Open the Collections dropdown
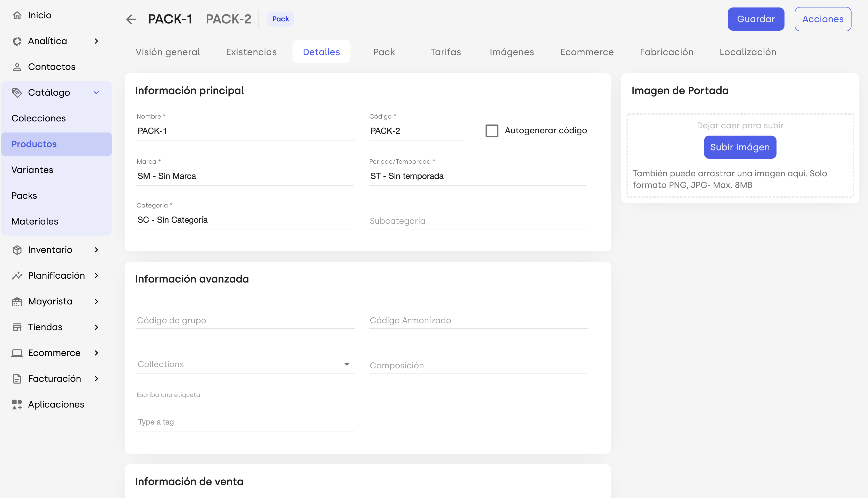Screen dimensions: 868x498 click(x=245, y=364)
